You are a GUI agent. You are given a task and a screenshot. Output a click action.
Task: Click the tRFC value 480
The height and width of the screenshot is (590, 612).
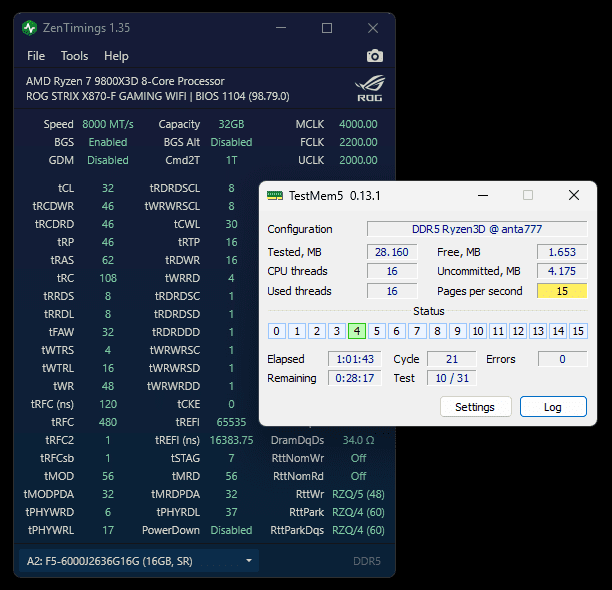[108, 422]
